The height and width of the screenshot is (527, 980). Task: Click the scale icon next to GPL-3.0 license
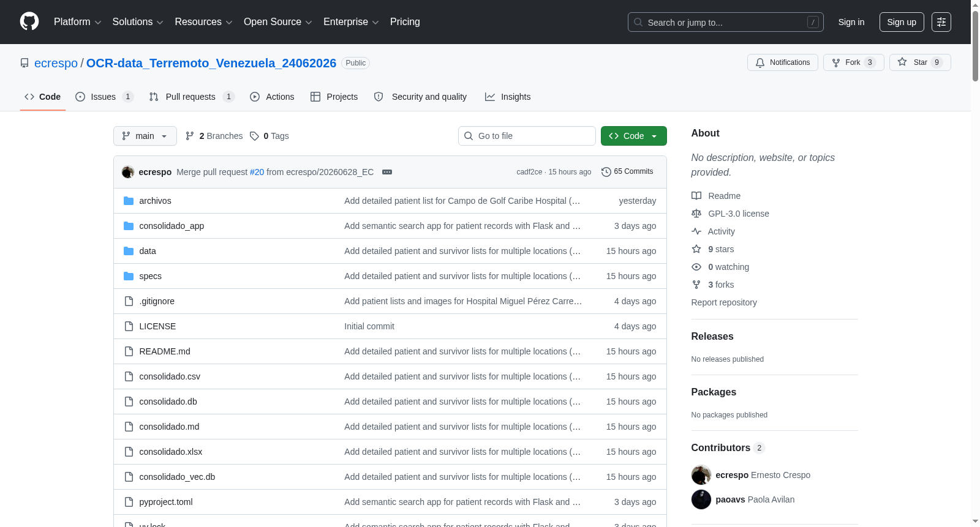click(x=696, y=214)
